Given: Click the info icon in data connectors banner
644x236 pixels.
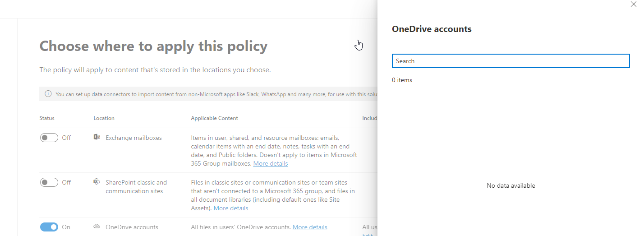Looking at the screenshot, I should click(48, 94).
